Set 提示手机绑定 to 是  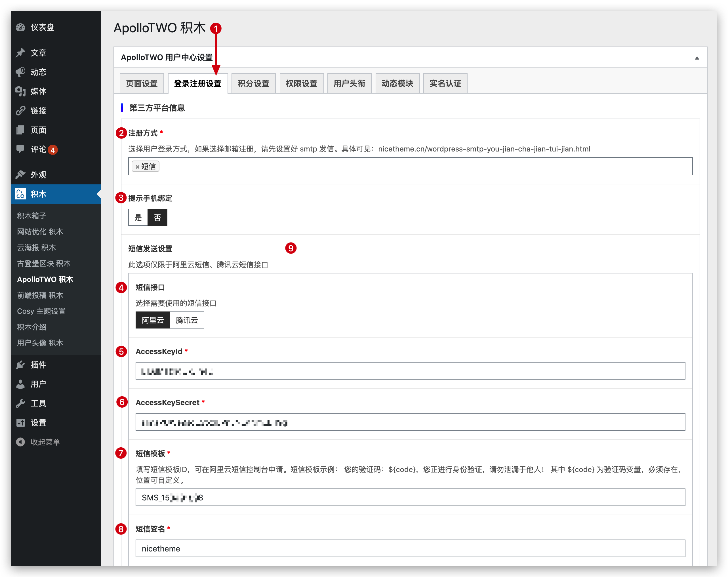[138, 217]
